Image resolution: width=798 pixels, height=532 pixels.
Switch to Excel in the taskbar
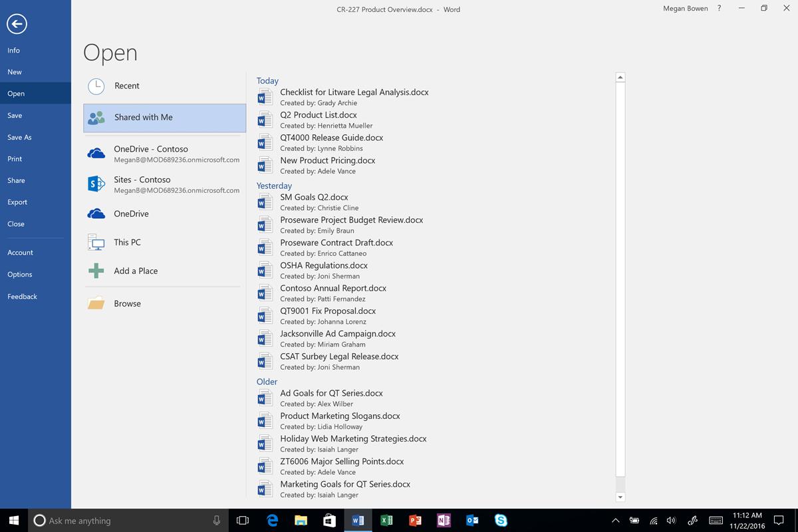(386, 521)
